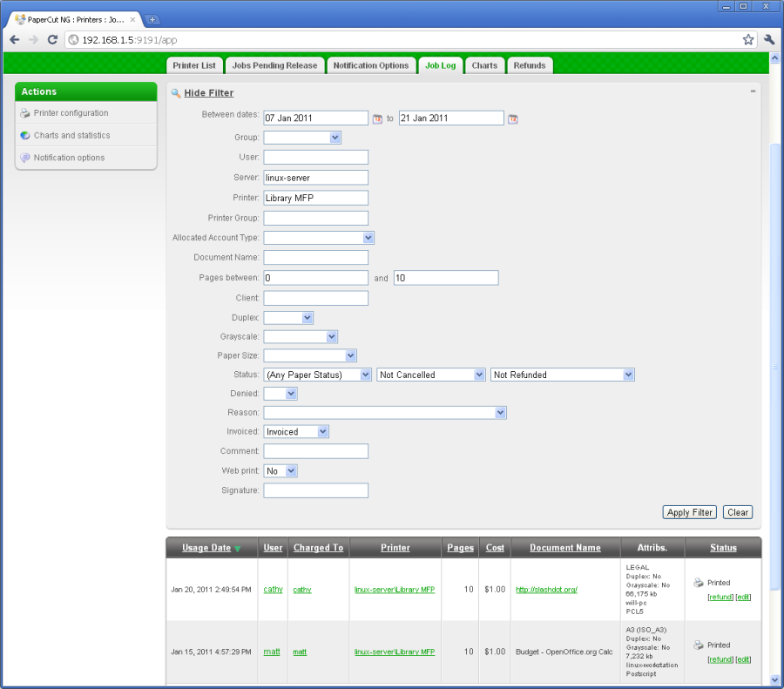Collapse the filter panel with minus icon

click(x=753, y=91)
